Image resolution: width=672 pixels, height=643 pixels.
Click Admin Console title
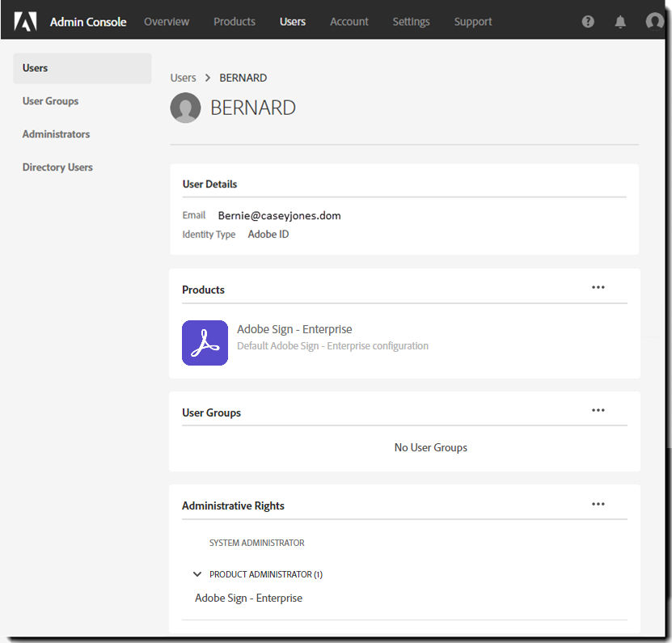point(88,22)
